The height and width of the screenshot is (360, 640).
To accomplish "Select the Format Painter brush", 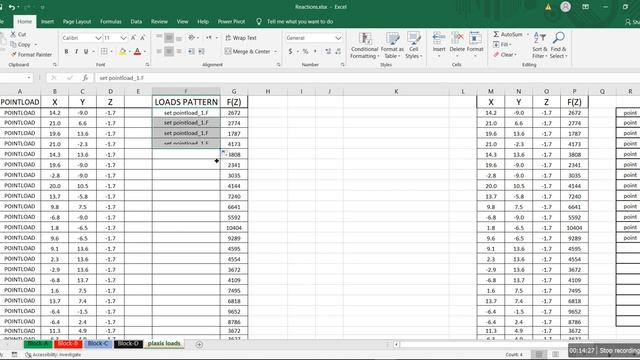I will coord(13,54).
